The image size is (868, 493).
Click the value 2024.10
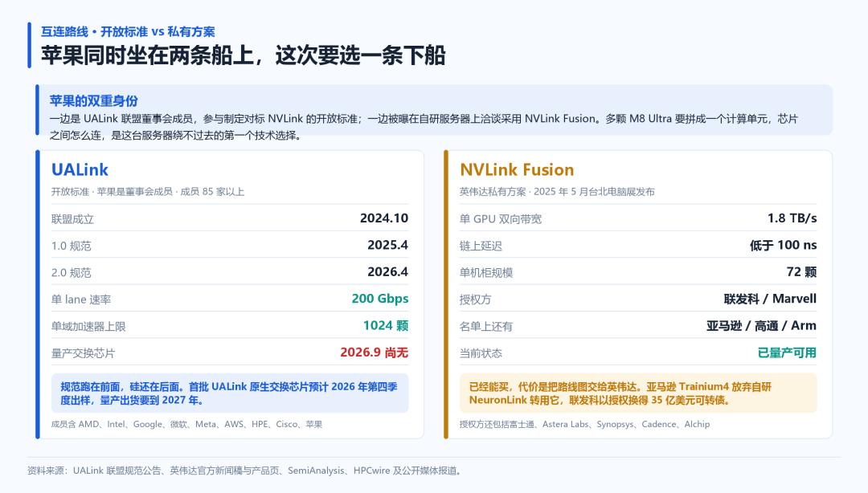(383, 218)
